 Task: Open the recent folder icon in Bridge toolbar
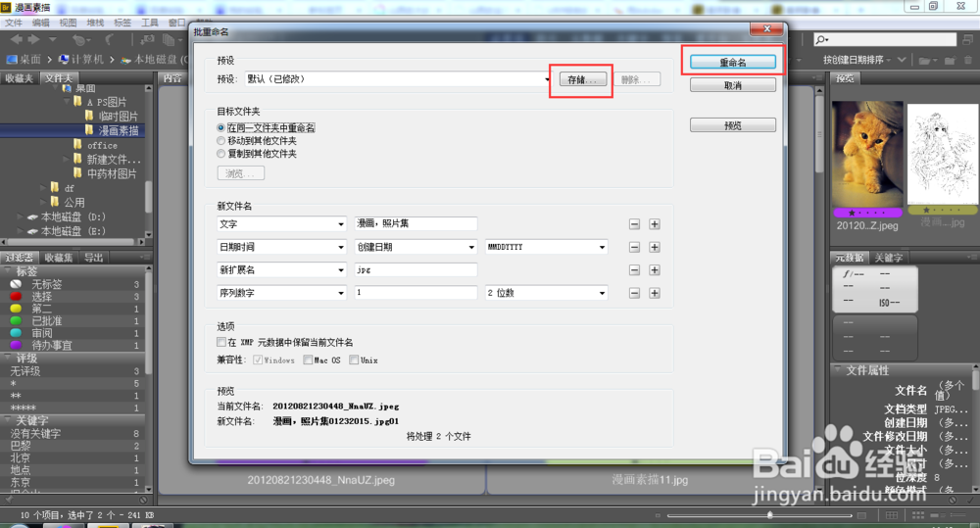(924, 60)
